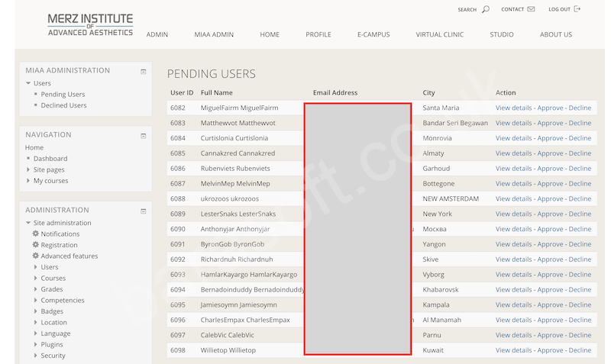
Task: Click the Merz Institute logo
Action: coord(90,24)
